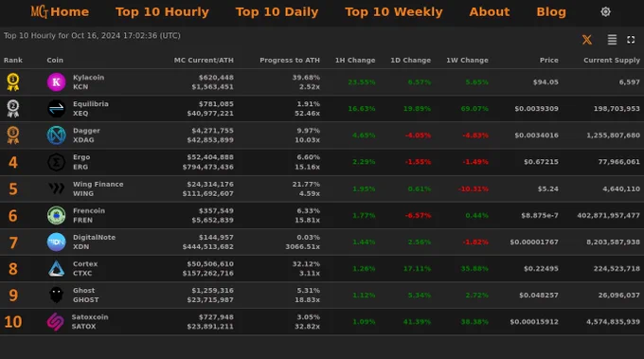Click the Wing Finance logo
Screen dimensions: 644x359
[56, 188]
